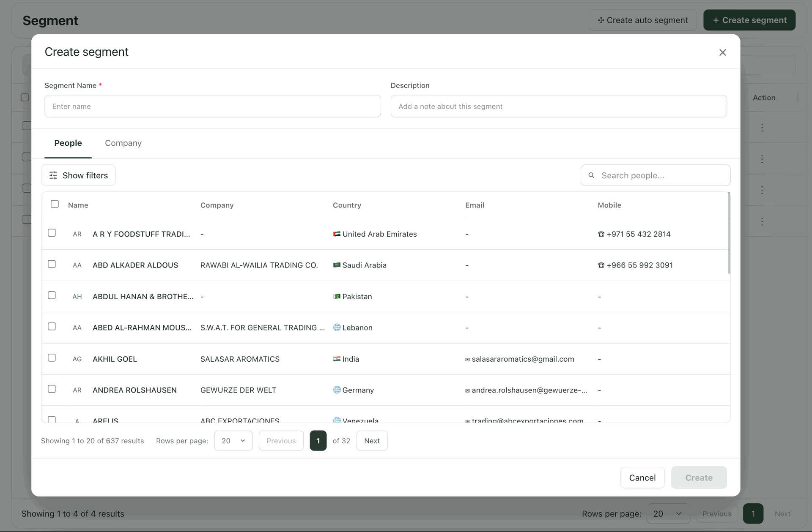Screen dimensions: 812x532
Task: Close the Create segment dialog
Action: point(722,52)
